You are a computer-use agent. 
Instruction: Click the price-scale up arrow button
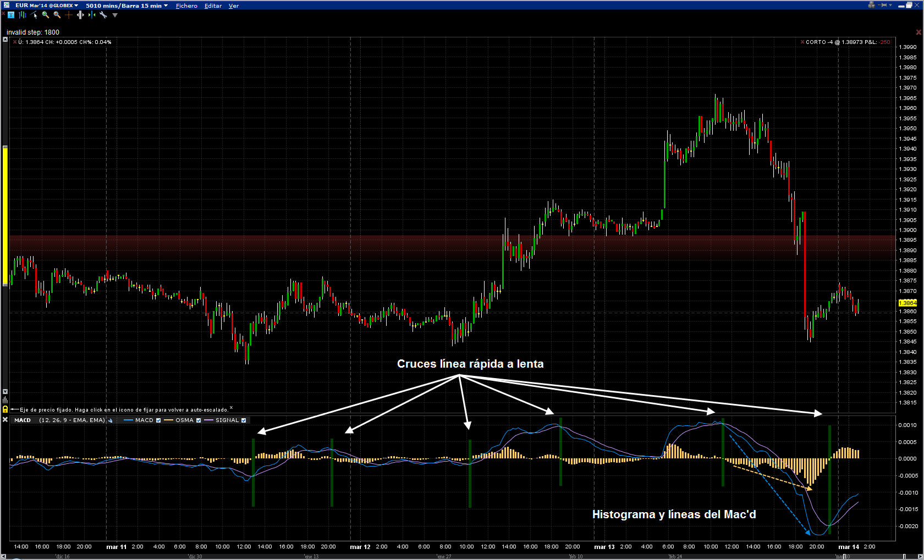[x=5, y=40]
